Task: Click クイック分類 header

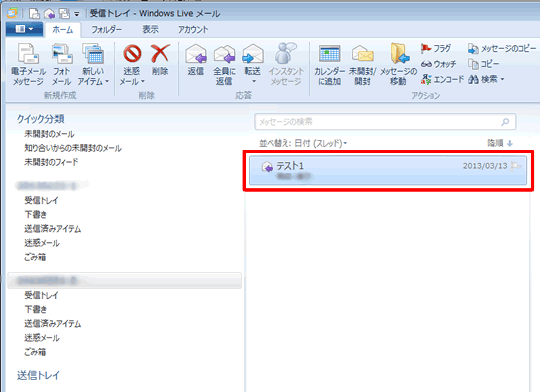Action: point(41,119)
